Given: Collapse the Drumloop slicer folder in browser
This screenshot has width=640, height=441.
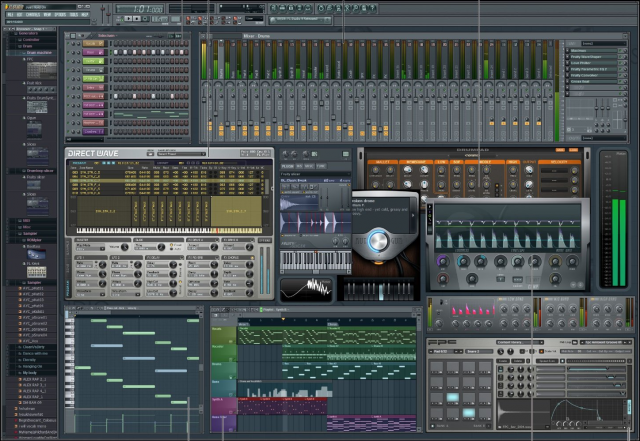Looking at the screenshot, I should pyautogui.click(x=38, y=170).
